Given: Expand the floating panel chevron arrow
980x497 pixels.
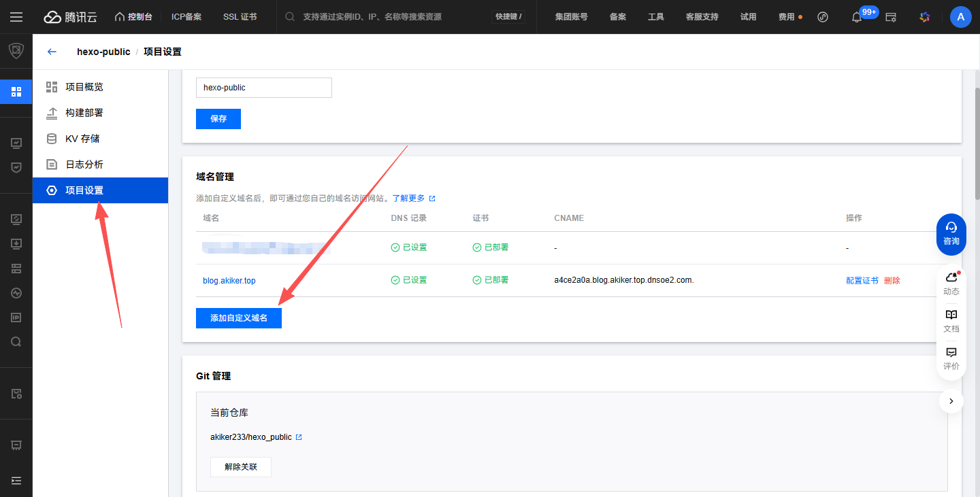Looking at the screenshot, I should point(951,401).
